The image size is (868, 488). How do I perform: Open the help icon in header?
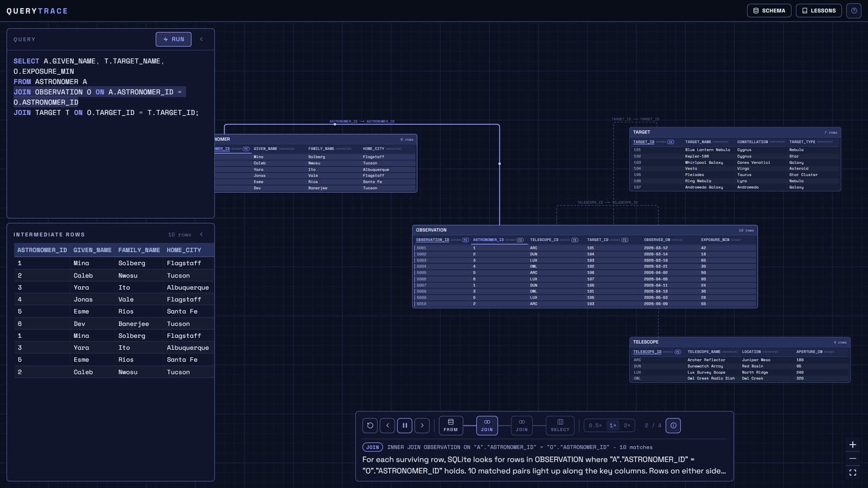point(854,11)
